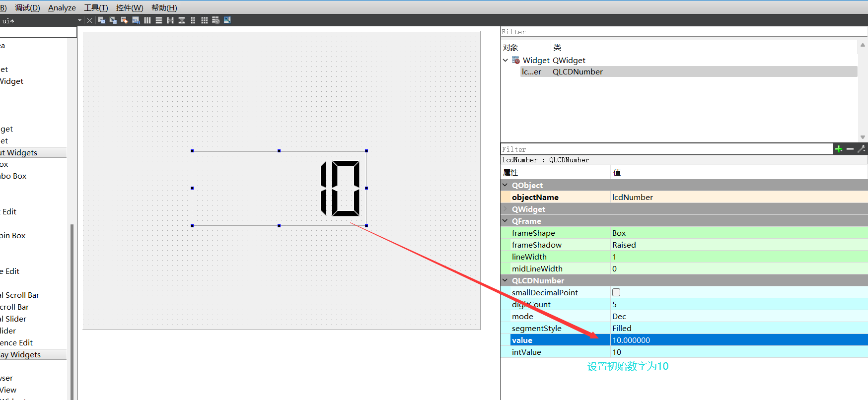This screenshot has width=868, height=400.
Task: Expand the QWidget property group
Action: point(506,209)
